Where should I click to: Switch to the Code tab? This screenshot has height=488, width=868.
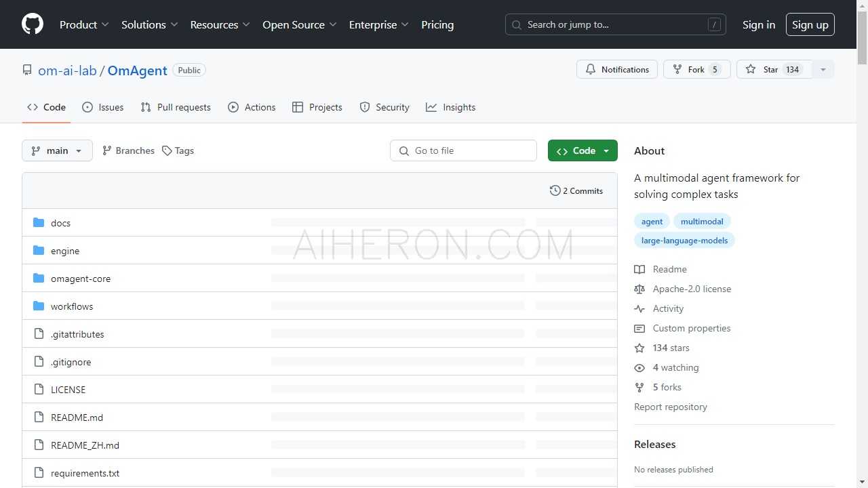(x=46, y=107)
